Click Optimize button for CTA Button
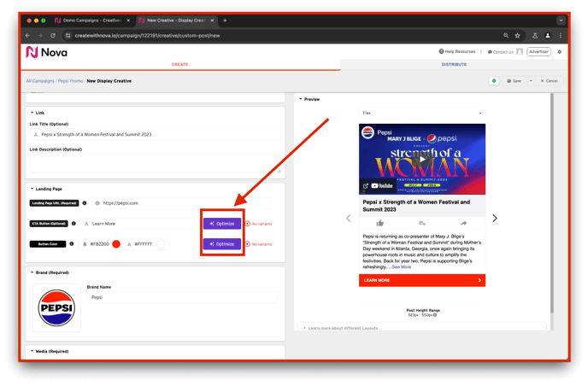Image resolution: width=588 pixels, height=386 pixels. tap(222, 224)
